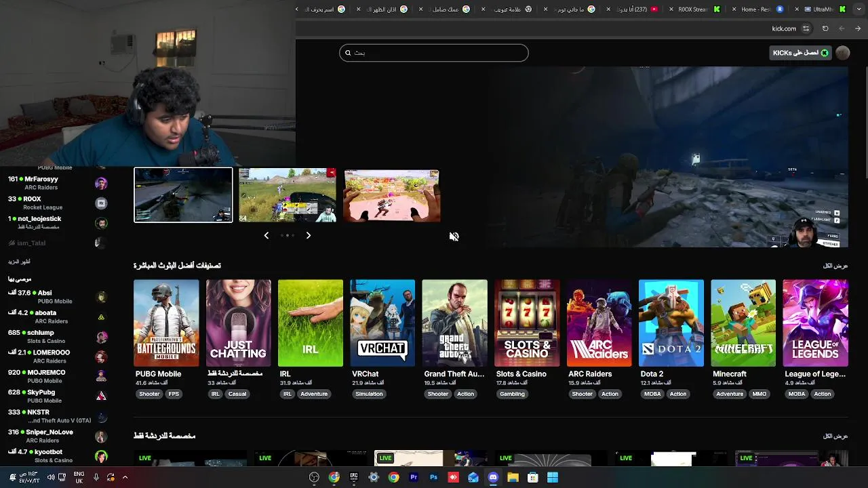Viewport: 868px width, 488px height.
Task: Click the MMO tag under Minecraft
Action: tap(759, 394)
